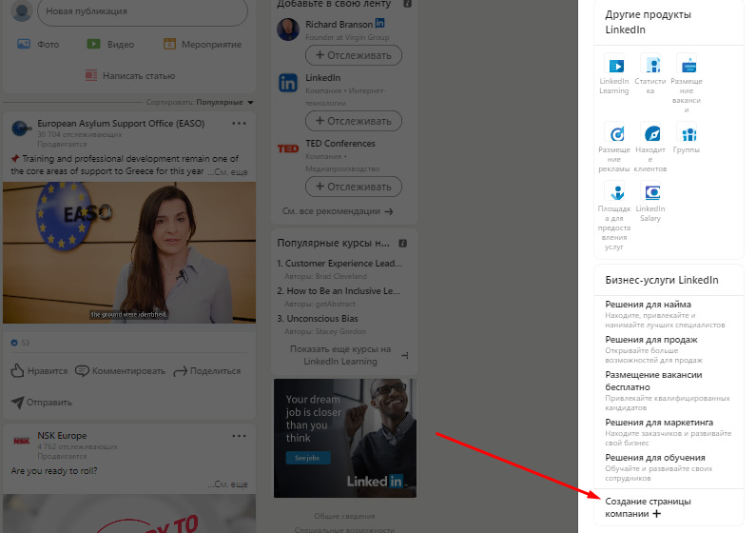Open Площадка для предоставления услуг icon

pos(614,192)
